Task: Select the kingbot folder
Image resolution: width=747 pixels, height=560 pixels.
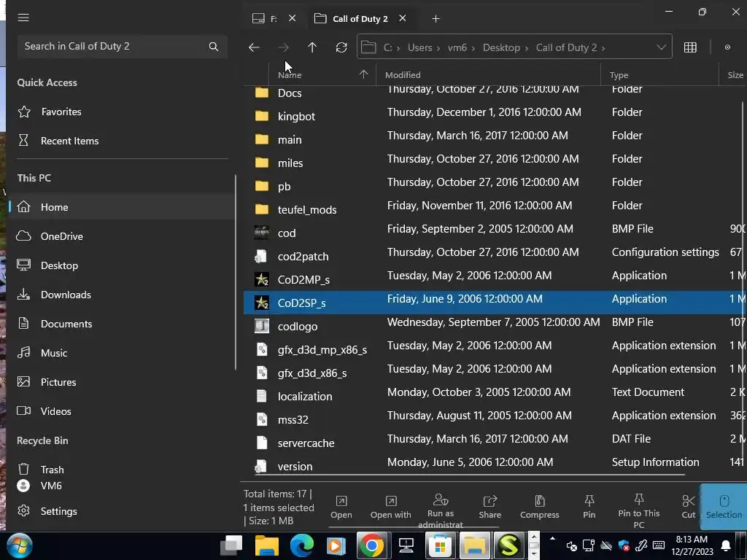Action: (x=495, y=116)
